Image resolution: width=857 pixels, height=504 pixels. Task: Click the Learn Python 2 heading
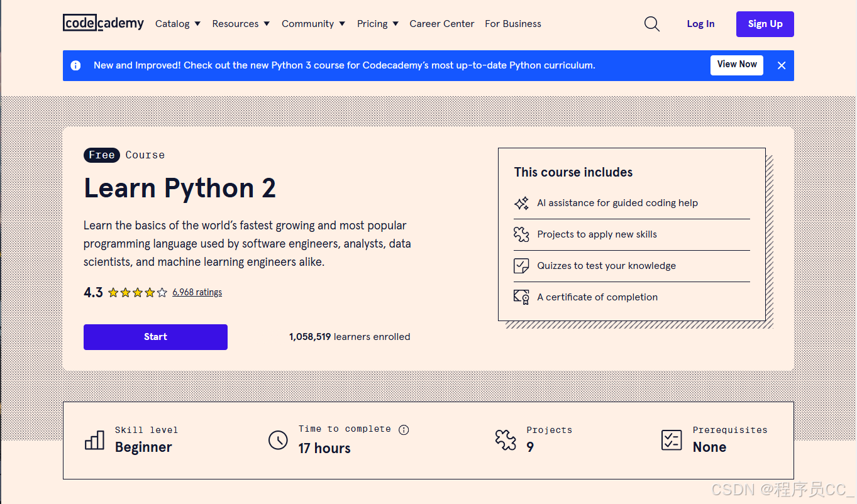180,188
